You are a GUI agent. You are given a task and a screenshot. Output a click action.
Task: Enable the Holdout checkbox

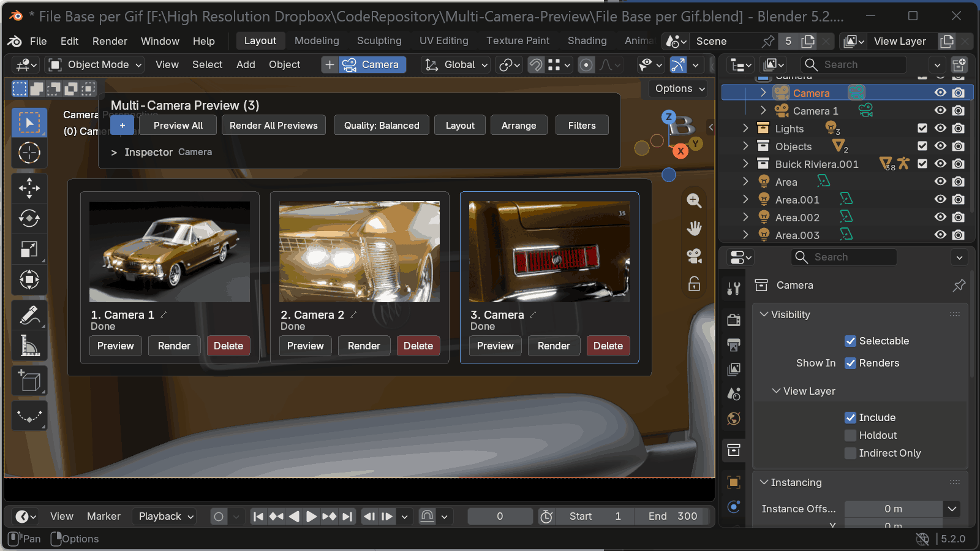[850, 435]
